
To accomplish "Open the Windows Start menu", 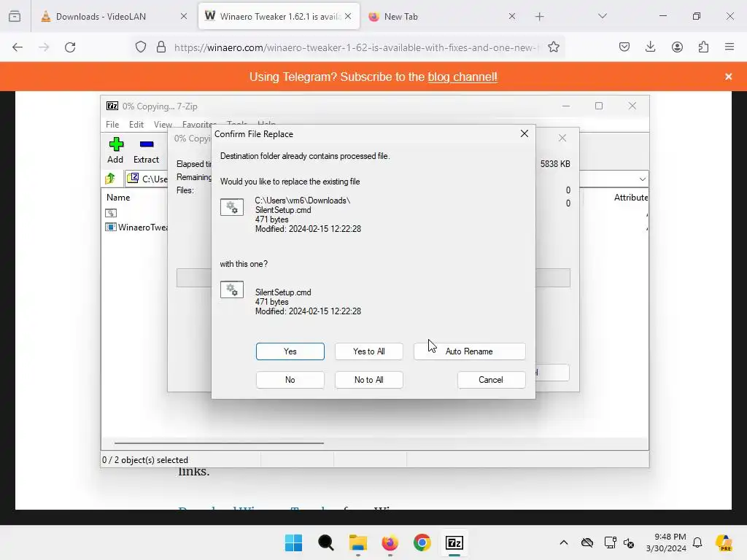I will point(293,542).
